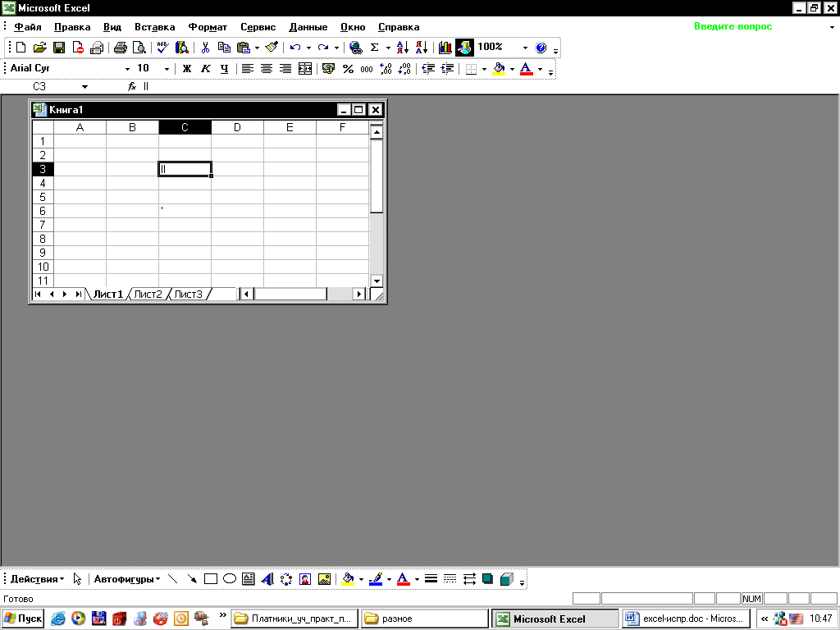The width and height of the screenshot is (840, 630).
Task: Create a new blank workbook
Action: (21, 48)
